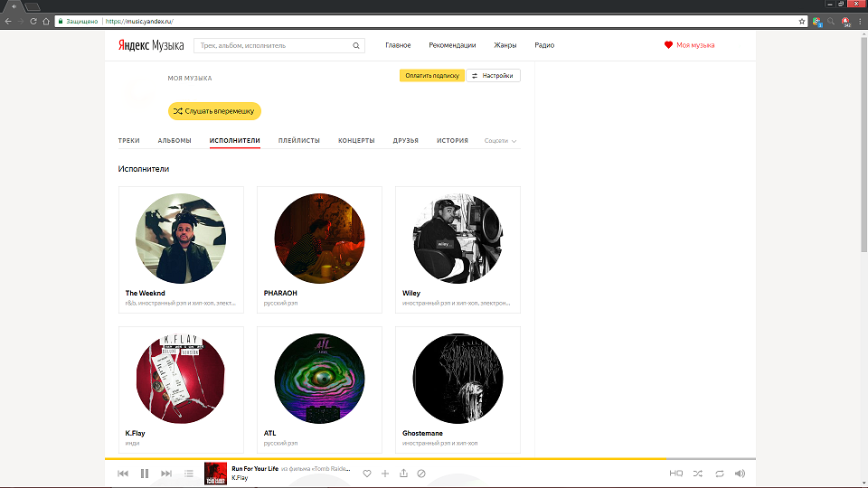Click the page vertical scrollbar
Viewport: 868px width, 488px height.
tap(863, 144)
